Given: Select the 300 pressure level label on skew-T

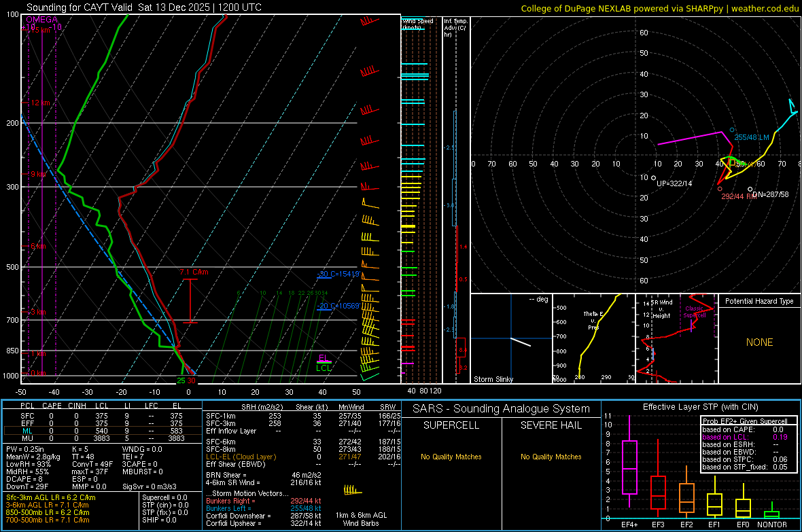Looking at the screenshot, I should 12,188.
